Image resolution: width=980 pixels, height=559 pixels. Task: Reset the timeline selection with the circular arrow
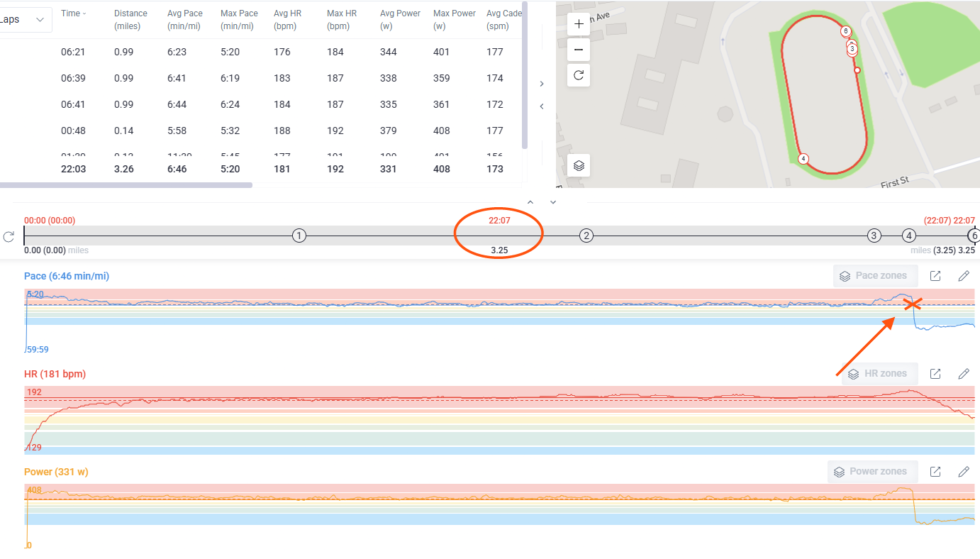(9, 238)
